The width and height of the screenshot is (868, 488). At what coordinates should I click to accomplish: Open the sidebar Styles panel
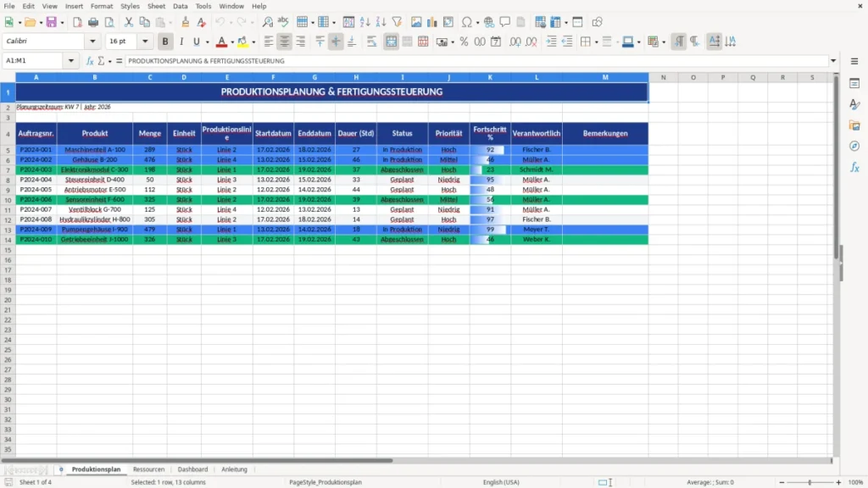854,104
